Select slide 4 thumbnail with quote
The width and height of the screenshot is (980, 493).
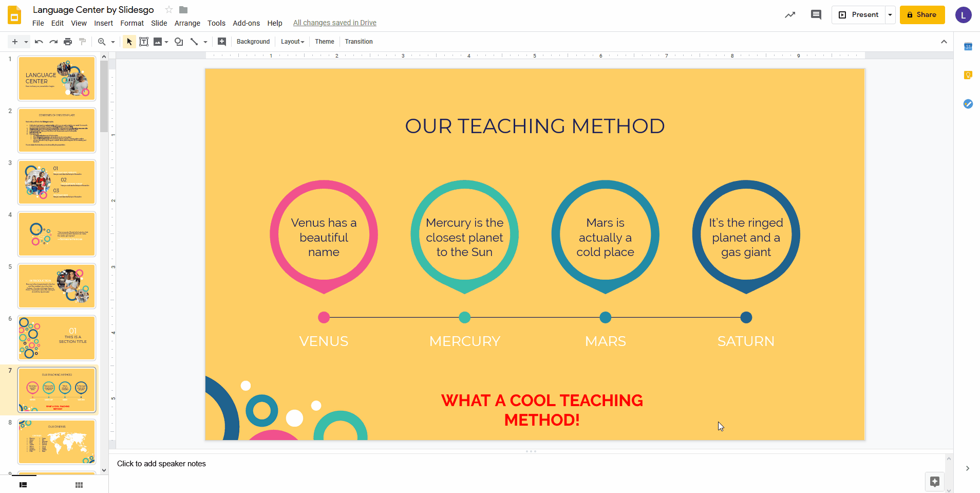[57, 234]
